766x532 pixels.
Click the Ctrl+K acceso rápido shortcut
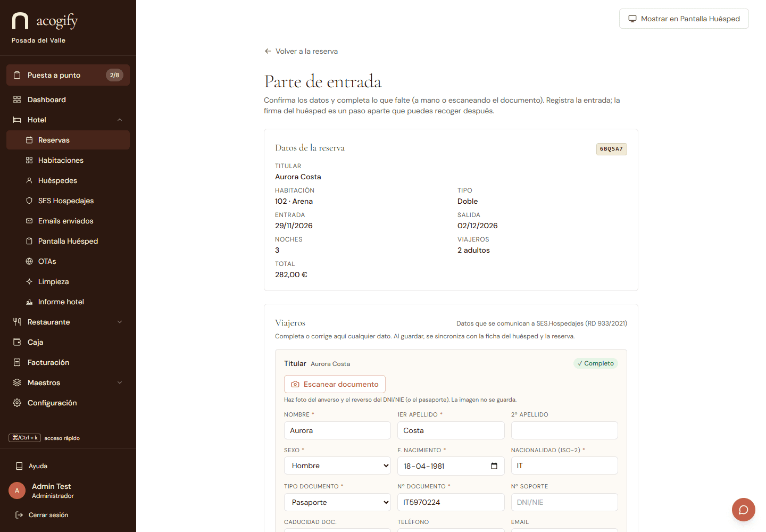coord(44,438)
